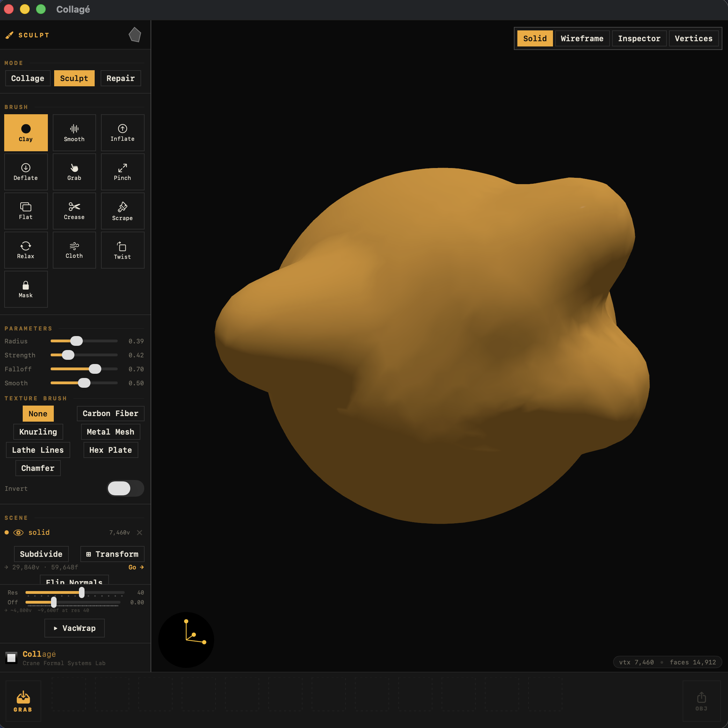Select the Mask brush
Screen dimensions: 728x728
pos(26,289)
